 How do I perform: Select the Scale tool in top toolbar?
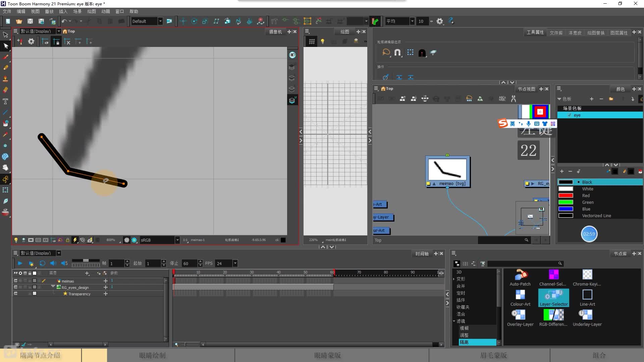pos(205,21)
